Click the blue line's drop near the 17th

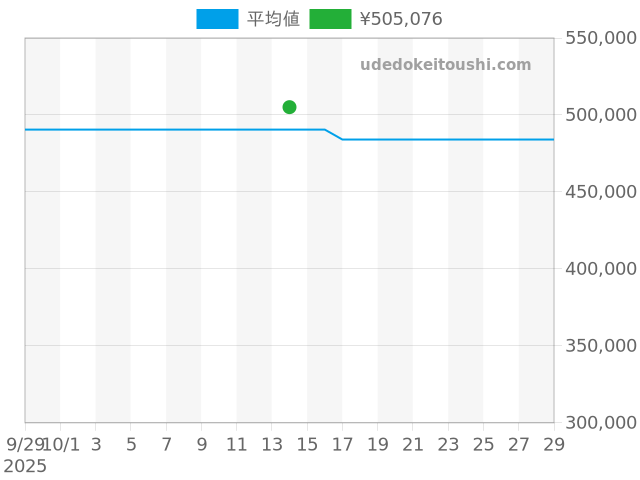pyautogui.click(x=335, y=134)
